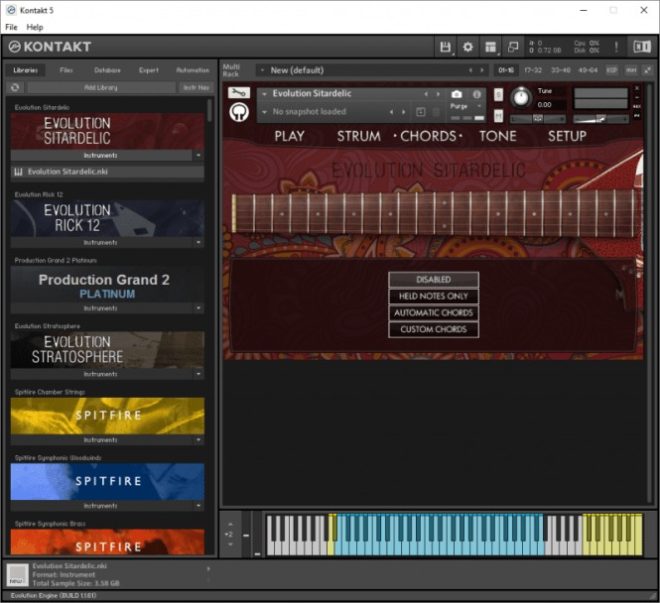
Task: Open the Purge dropdown menu
Action: [466, 106]
